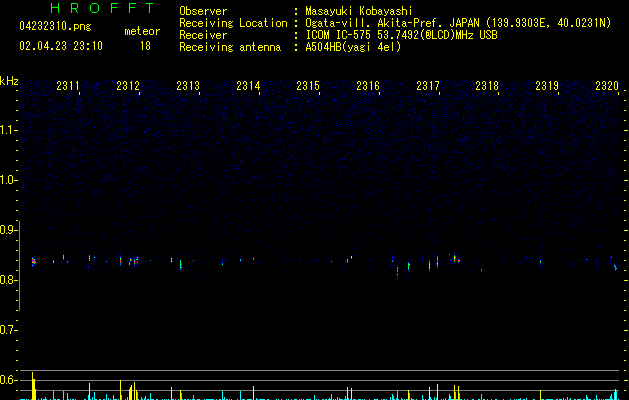Click the 2320 time marker
Screen dimensions: 629x400
click(607, 86)
